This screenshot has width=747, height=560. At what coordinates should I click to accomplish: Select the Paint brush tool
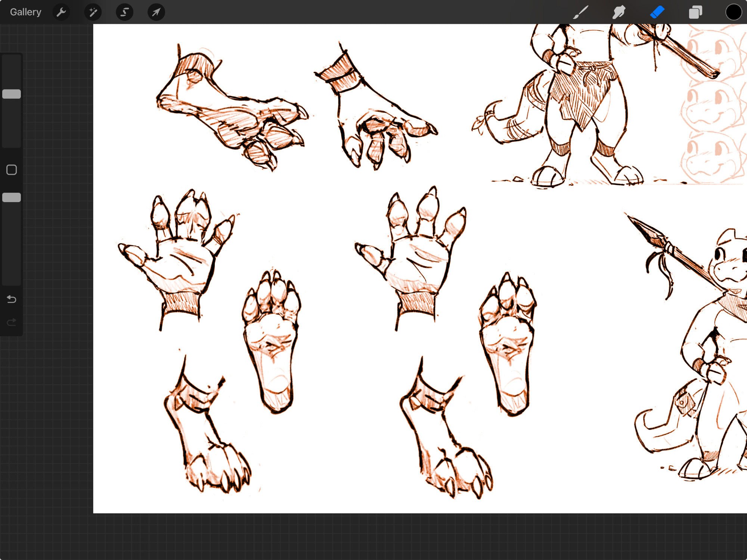point(581,12)
